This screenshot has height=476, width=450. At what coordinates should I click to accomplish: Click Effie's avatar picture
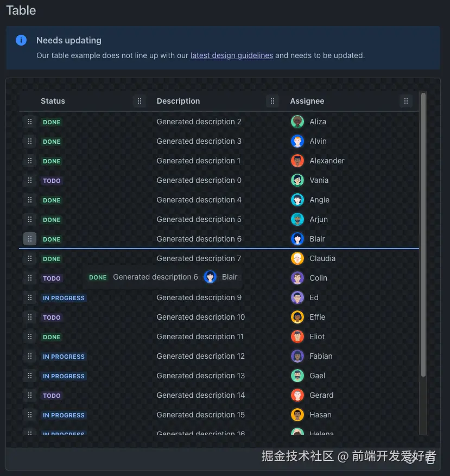(x=297, y=317)
